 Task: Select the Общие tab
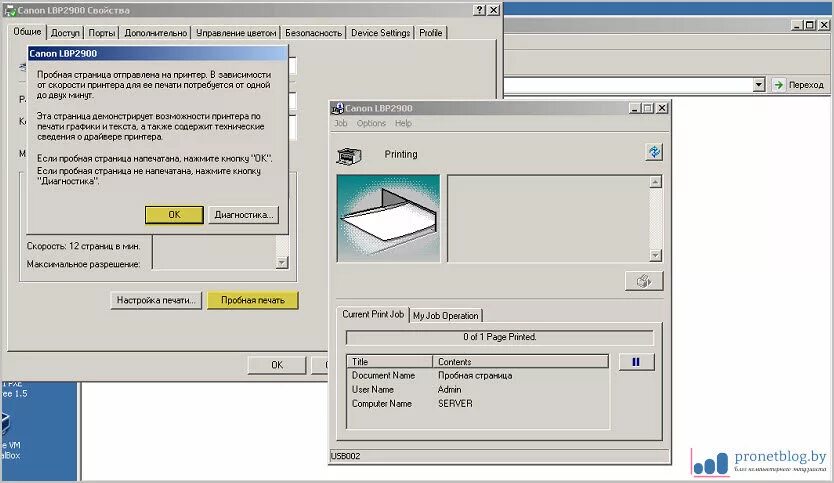click(27, 31)
